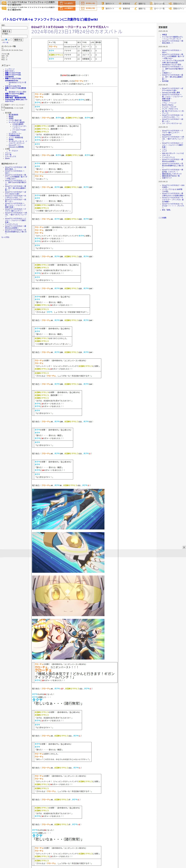Viewport: 186px width, 868px height.
Task: Open the yellow visor face close-up image
Action: click(68, 596)
